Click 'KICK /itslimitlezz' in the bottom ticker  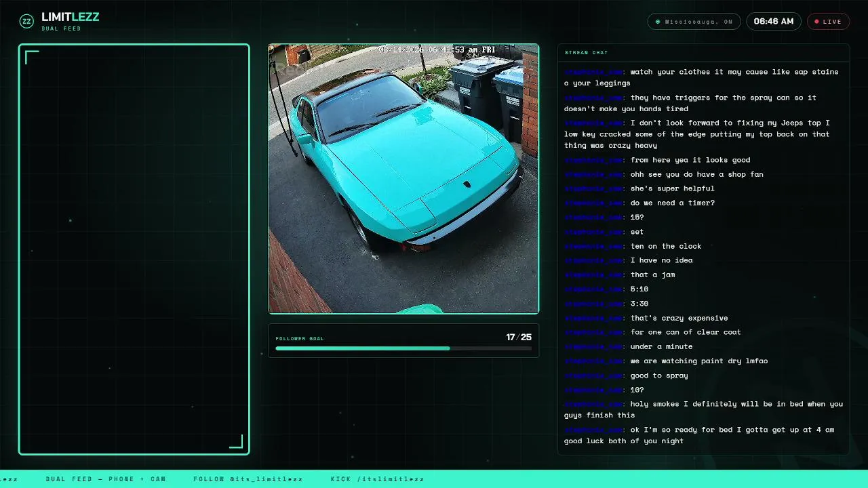[378, 479]
